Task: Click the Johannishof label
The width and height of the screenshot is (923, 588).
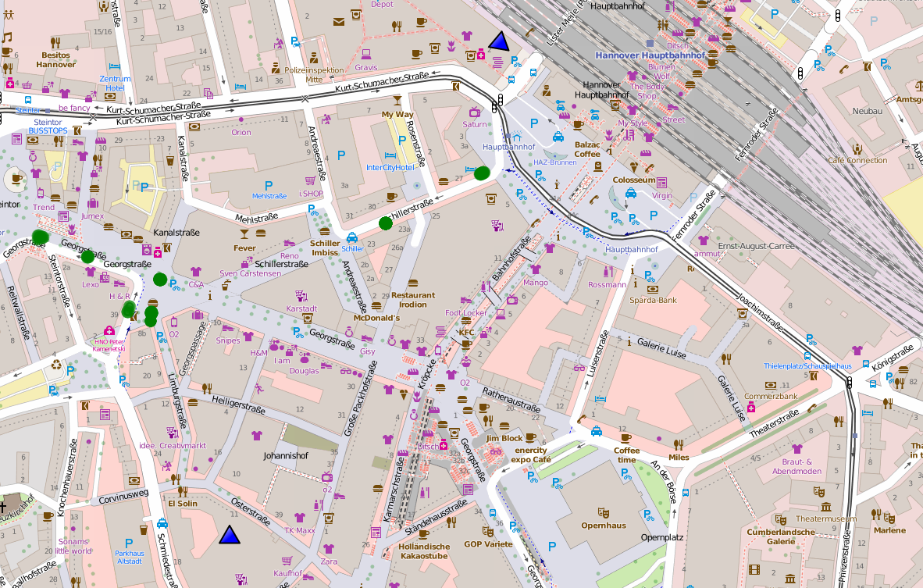Action: [x=286, y=455]
